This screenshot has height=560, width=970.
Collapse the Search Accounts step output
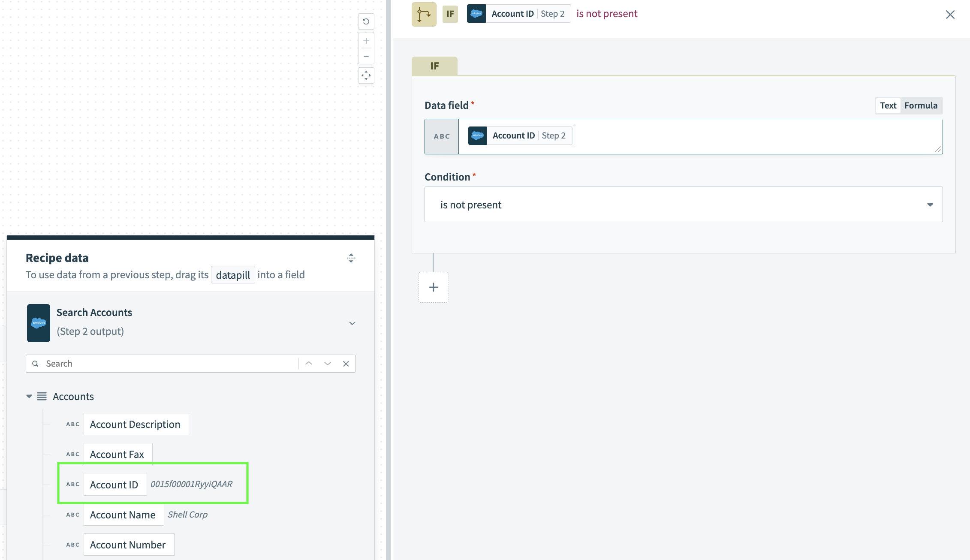tap(352, 323)
